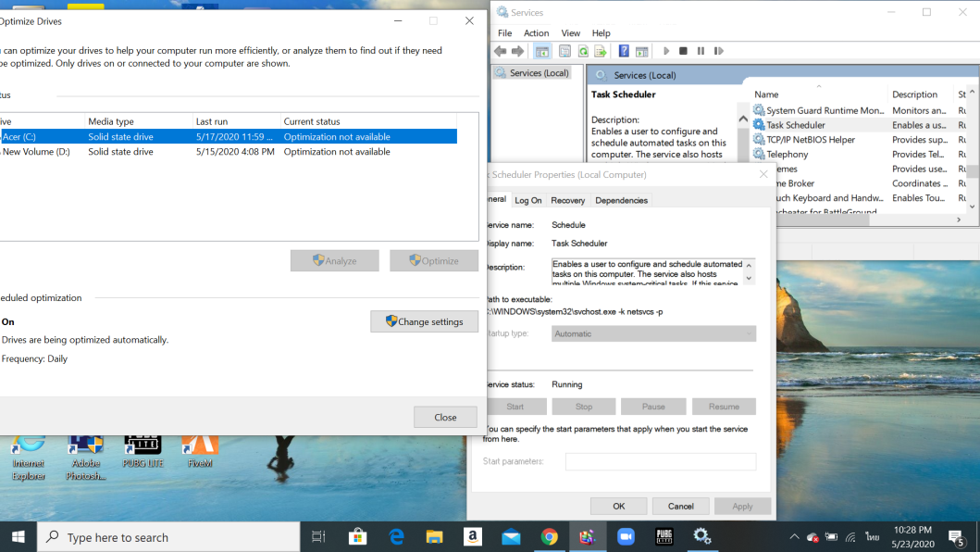Screen dimensions: 980x552
Task: Open the File menu in Services
Action: coord(505,33)
